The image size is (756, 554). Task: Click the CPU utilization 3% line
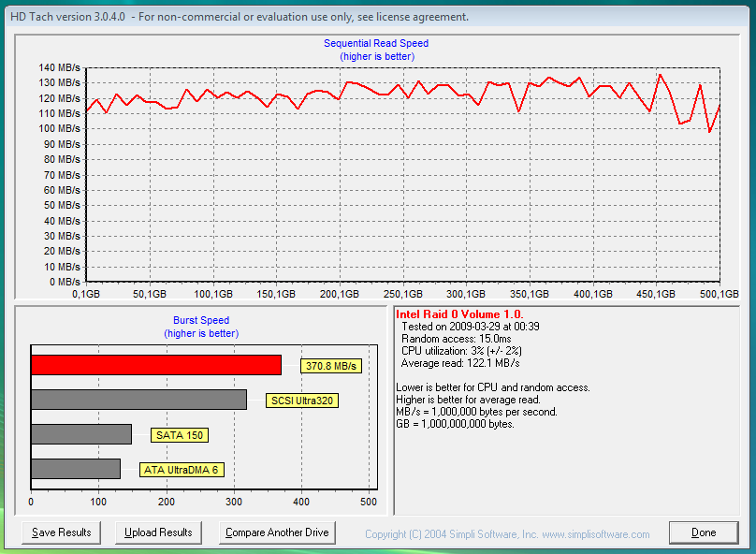point(461,351)
